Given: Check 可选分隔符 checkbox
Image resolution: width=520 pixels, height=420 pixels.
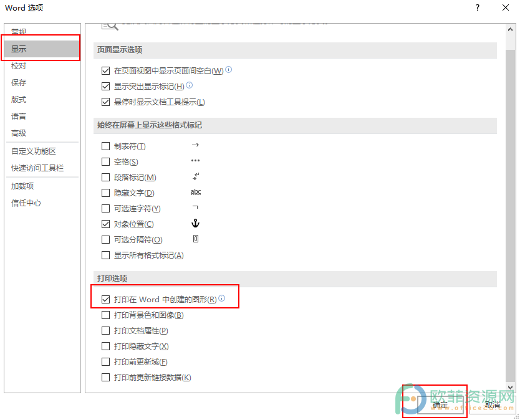Looking at the screenshot, I should pos(105,240).
